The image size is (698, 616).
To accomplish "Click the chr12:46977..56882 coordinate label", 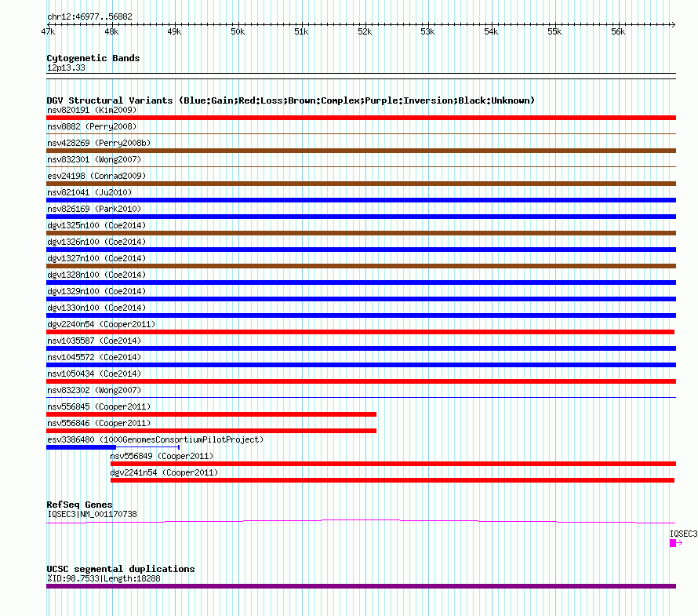I will click(x=89, y=16).
